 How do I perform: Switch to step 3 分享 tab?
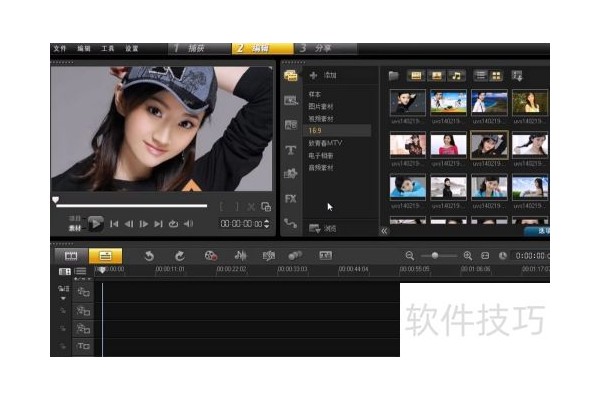(326, 48)
